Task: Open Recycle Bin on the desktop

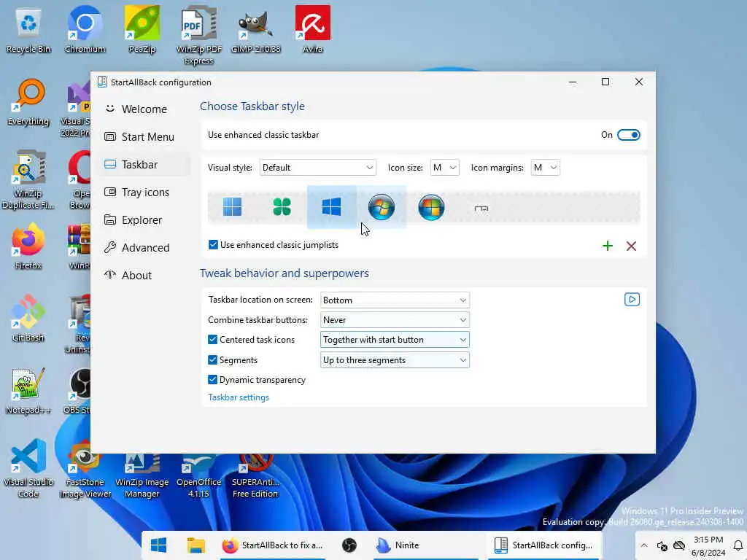Action: tap(28, 29)
